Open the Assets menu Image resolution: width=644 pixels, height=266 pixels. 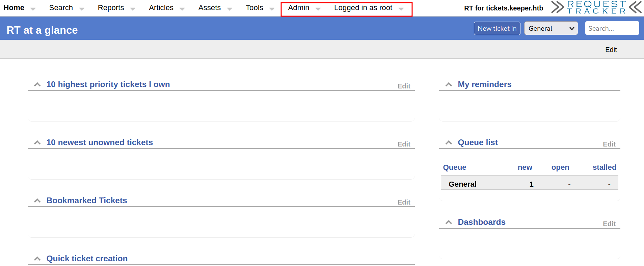(x=209, y=8)
